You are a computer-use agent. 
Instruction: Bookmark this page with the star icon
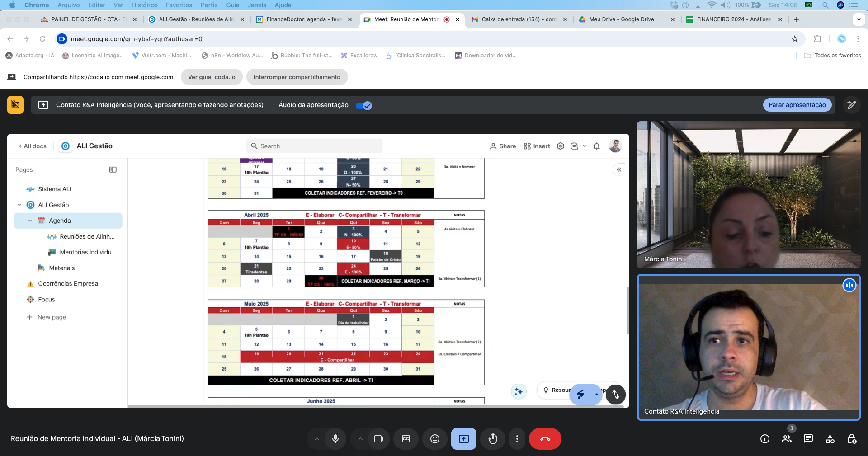click(x=795, y=39)
